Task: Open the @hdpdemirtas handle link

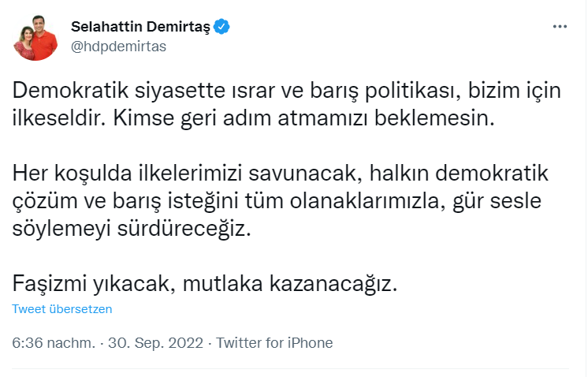Action: pyautogui.click(x=118, y=46)
